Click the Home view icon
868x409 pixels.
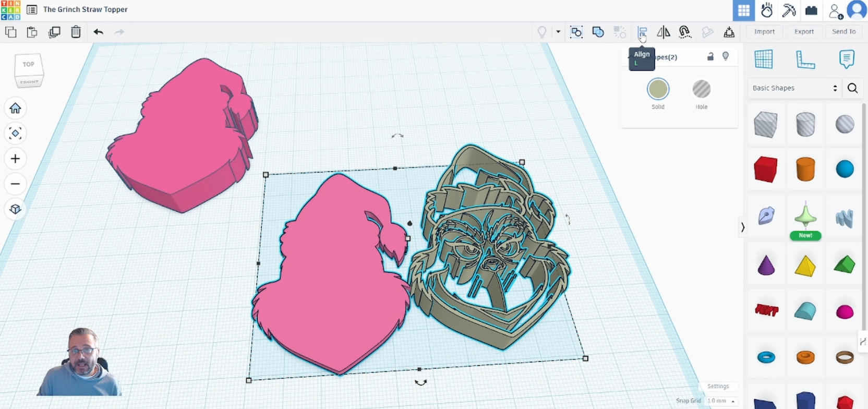pos(15,108)
